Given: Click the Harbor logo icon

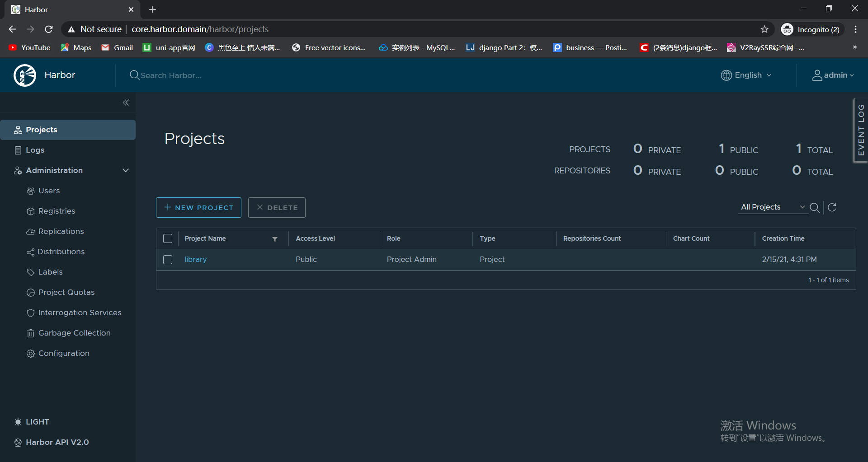Looking at the screenshot, I should click(x=25, y=75).
